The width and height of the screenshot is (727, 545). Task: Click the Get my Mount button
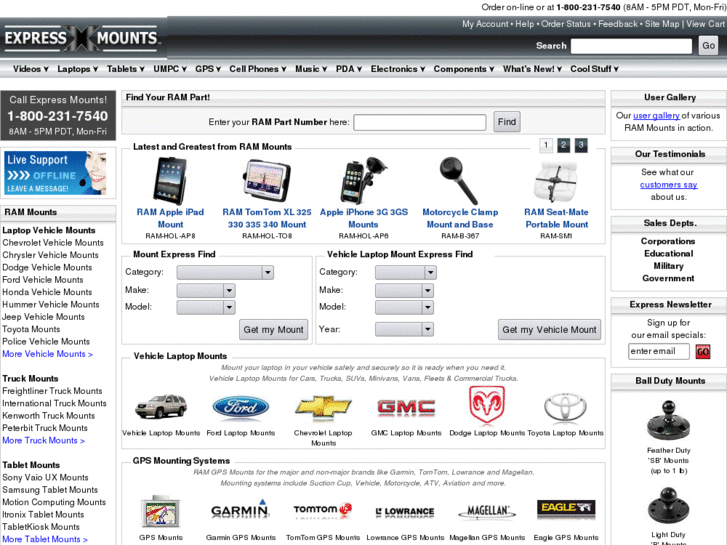(x=273, y=329)
